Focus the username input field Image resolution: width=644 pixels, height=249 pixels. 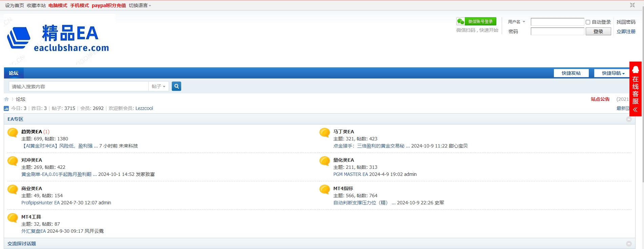pyautogui.click(x=557, y=22)
